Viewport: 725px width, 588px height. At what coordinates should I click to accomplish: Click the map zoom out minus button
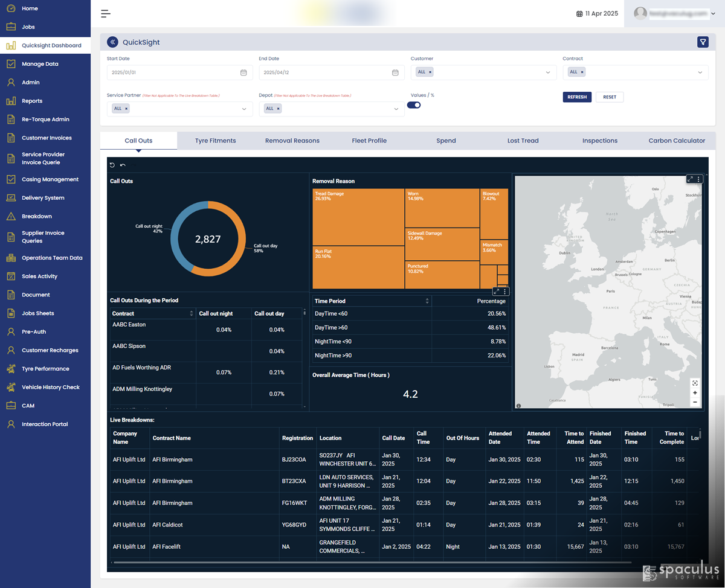point(695,401)
